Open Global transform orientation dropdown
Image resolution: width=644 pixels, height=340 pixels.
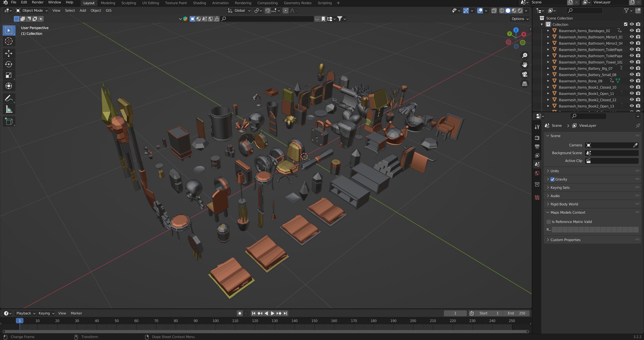[x=239, y=10]
